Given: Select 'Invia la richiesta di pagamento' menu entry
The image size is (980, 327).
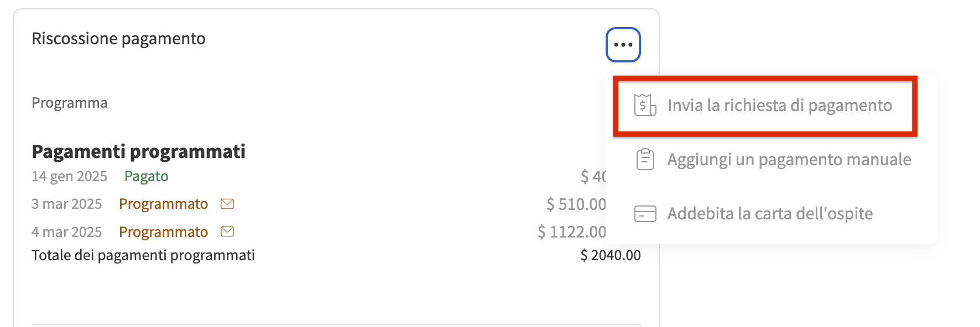Looking at the screenshot, I should (780, 106).
